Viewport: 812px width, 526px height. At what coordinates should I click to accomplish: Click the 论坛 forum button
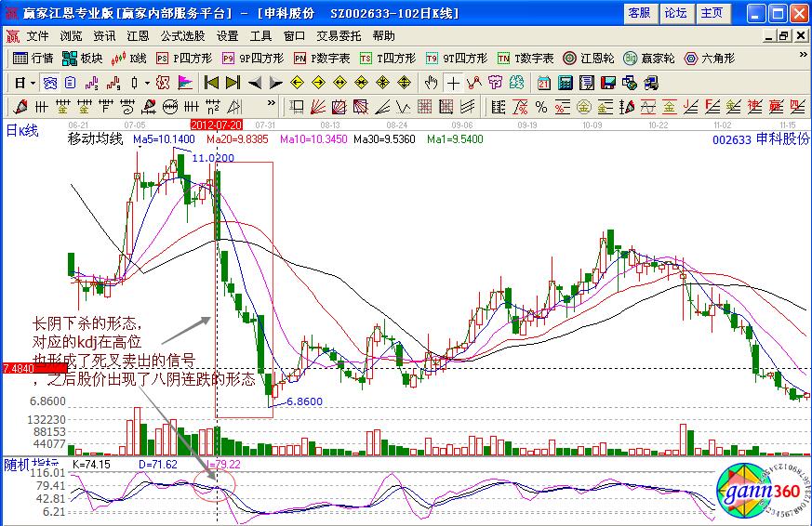tap(674, 13)
